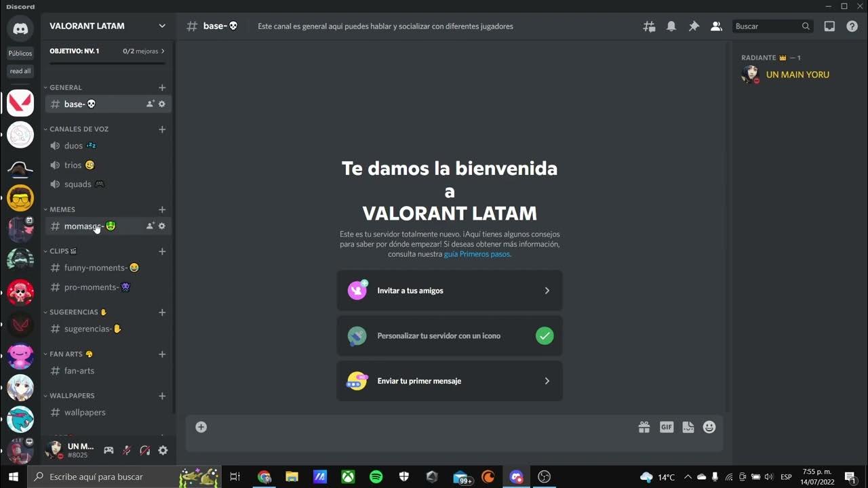Open pro-moments channel
This screenshot has height=488, width=868.
(108, 287)
